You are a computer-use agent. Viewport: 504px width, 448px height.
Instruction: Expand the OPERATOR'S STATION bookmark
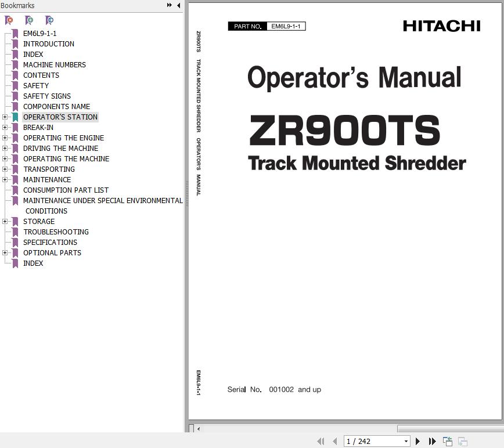coord(5,117)
